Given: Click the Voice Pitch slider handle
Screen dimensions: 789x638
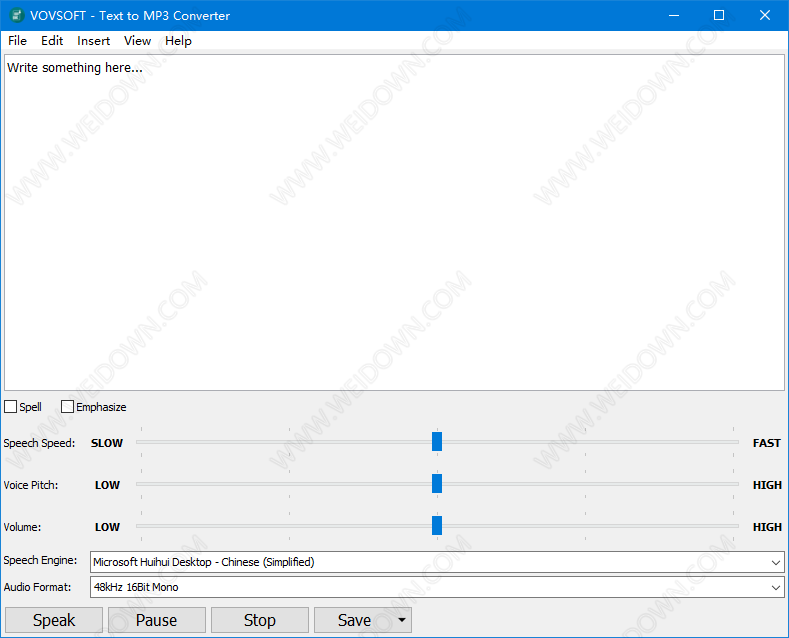Looking at the screenshot, I should (x=437, y=484).
